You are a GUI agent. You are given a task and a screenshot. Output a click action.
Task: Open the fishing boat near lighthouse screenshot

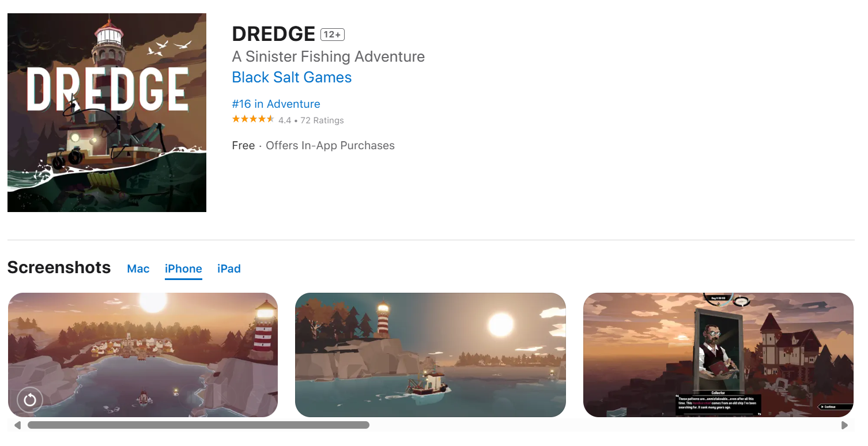(431, 355)
